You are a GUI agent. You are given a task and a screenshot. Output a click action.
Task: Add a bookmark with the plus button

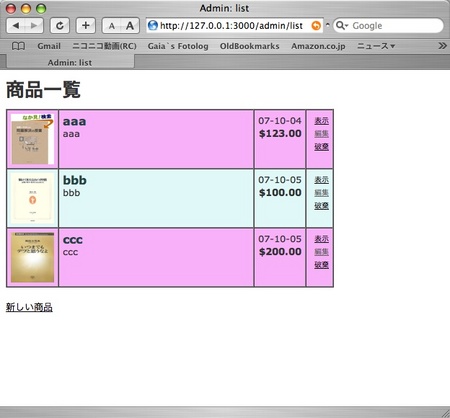pos(86,26)
